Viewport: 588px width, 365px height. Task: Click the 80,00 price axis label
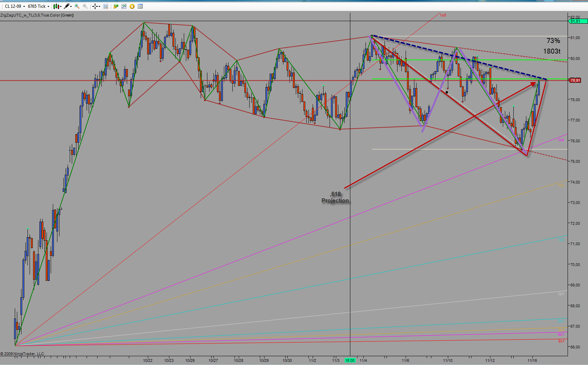(575, 58)
